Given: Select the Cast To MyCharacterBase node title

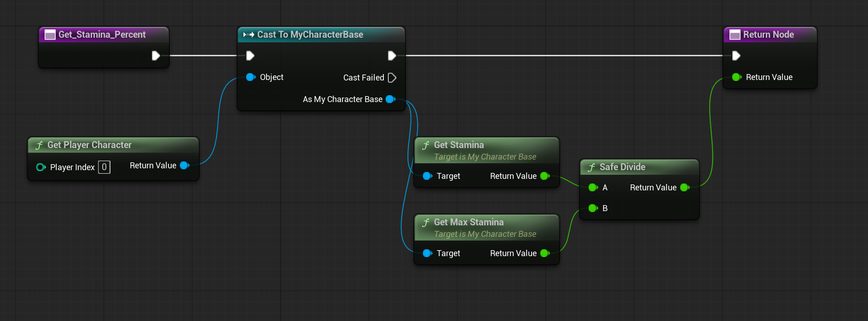Looking at the screenshot, I should [x=310, y=34].
